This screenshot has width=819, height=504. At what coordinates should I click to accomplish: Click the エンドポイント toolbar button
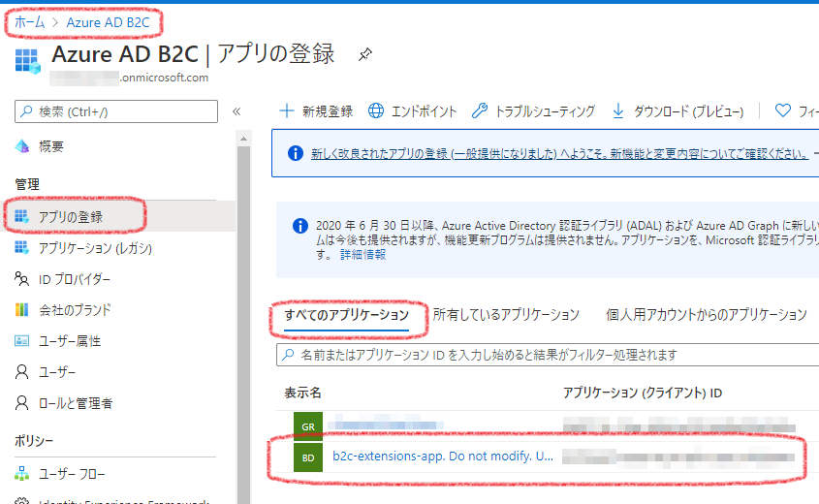tap(413, 110)
